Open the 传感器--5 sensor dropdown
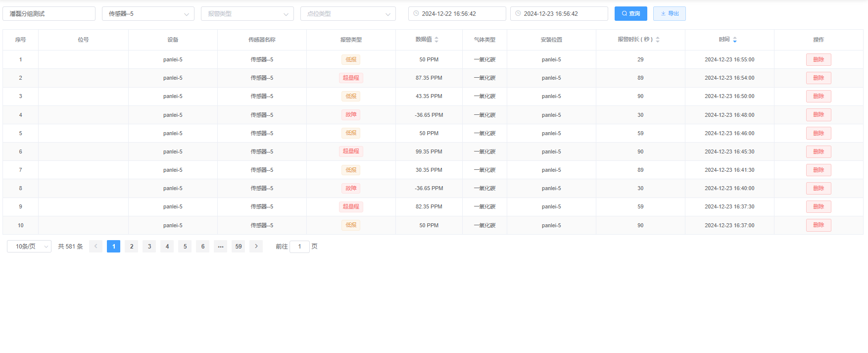The height and width of the screenshot is (353, 868). click(x=148, y=14)
